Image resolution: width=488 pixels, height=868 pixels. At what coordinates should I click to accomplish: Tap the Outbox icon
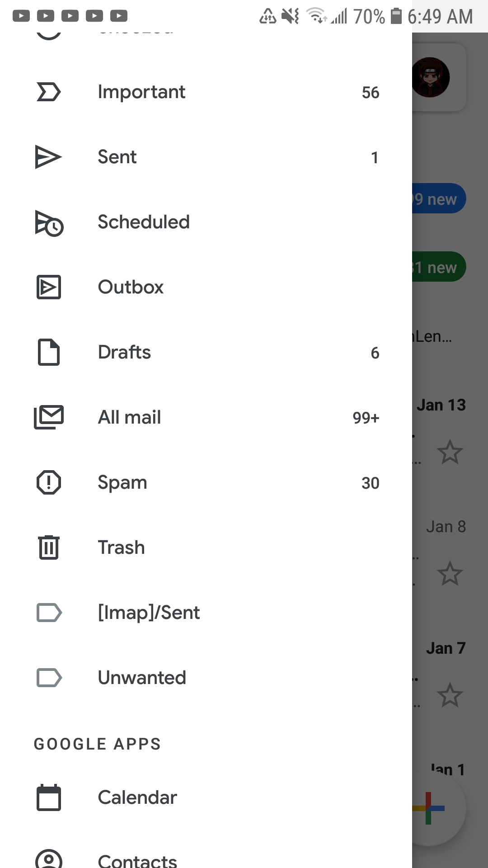48,287
